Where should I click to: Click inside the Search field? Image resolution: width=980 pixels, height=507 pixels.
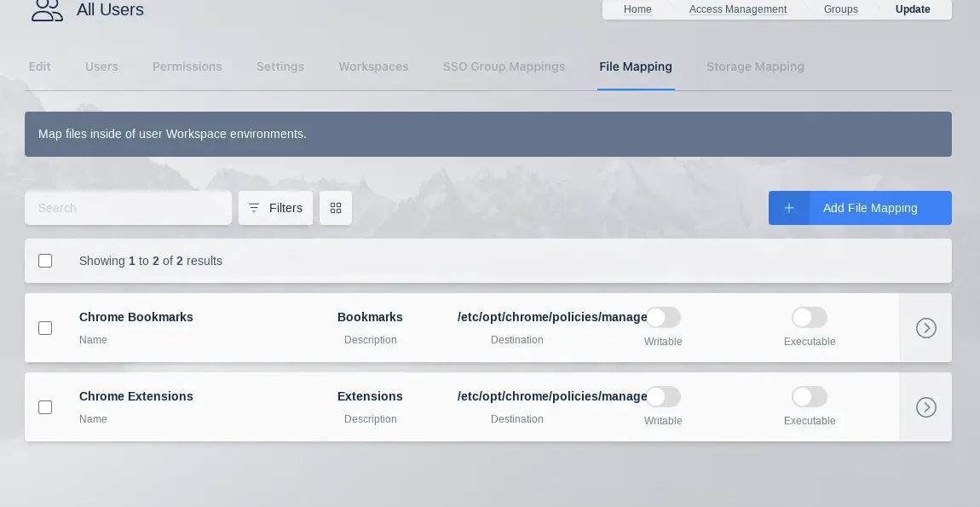(x=128, y=208)
